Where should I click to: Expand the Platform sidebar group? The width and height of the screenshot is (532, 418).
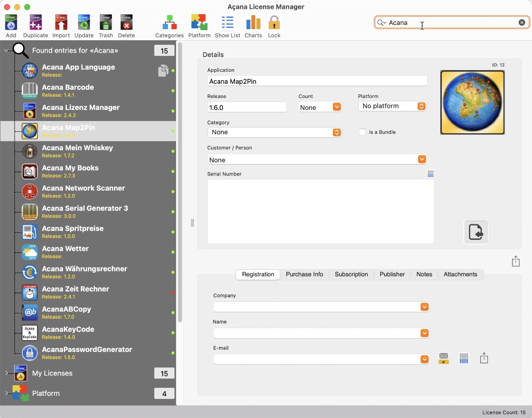(x=6, y=393)
